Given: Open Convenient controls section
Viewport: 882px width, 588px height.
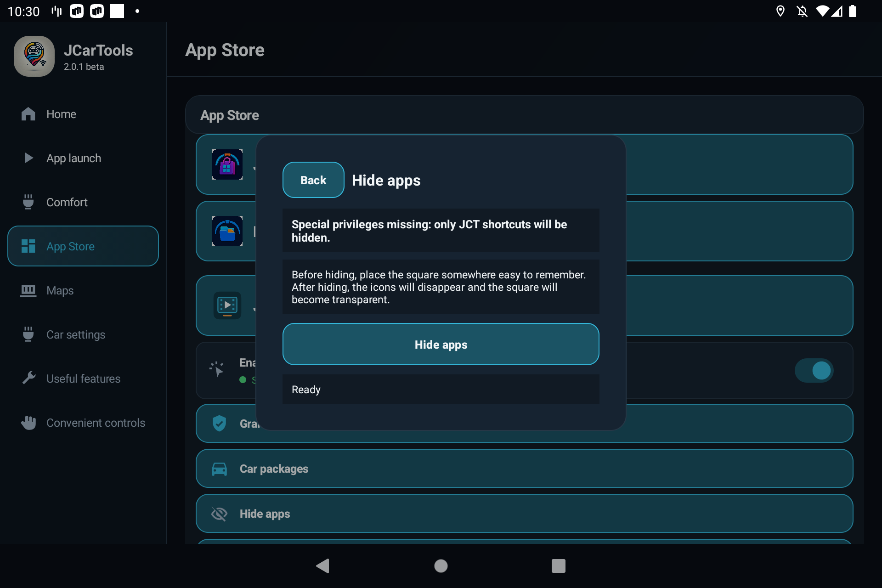Looking at the screenshot, I should [83, 423].
